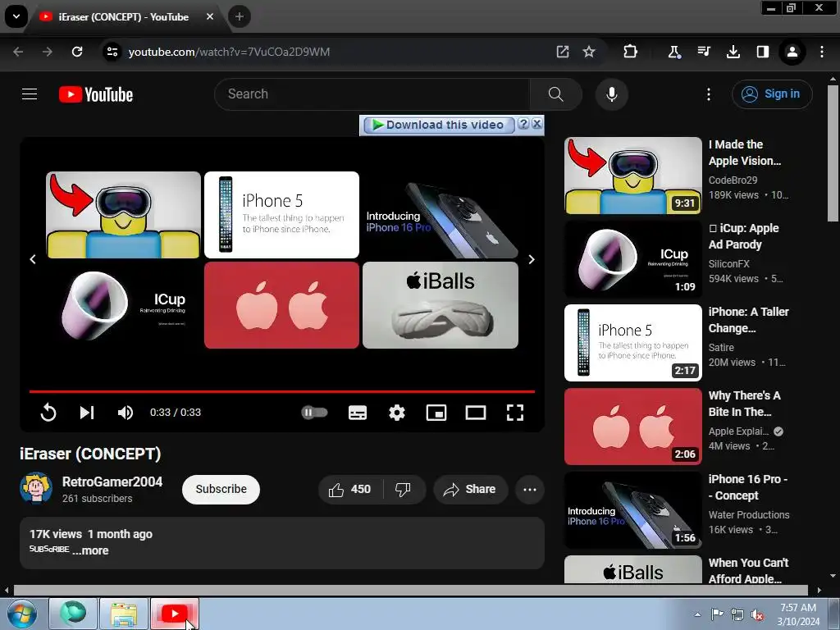Viewport: 840px width, 630px height.
Task: Switch to miniplayer mode
Action: (x=436, y=413)
